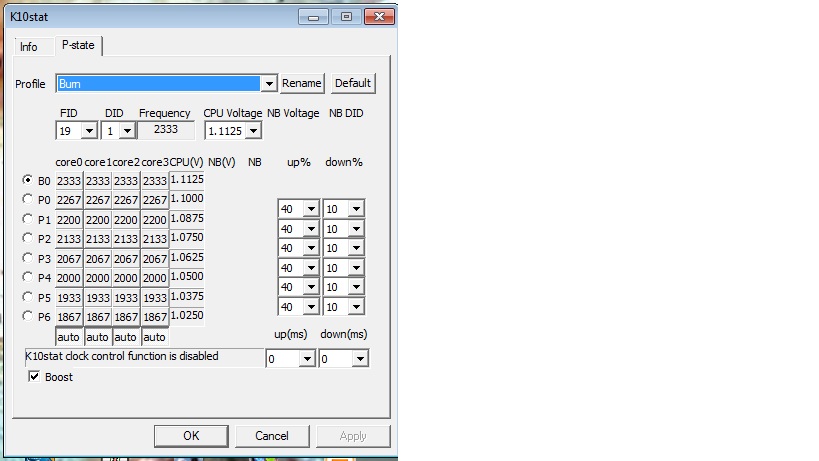Click the auto button under core1

pos(97,337)
